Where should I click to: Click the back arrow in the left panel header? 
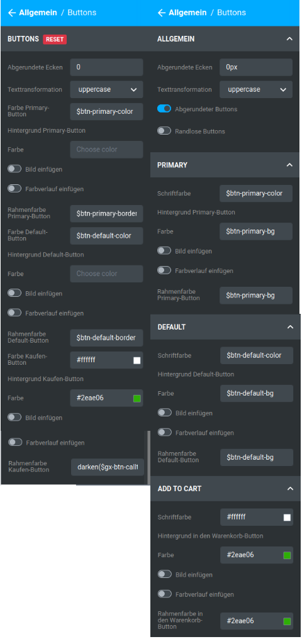(x=11, y=13)
